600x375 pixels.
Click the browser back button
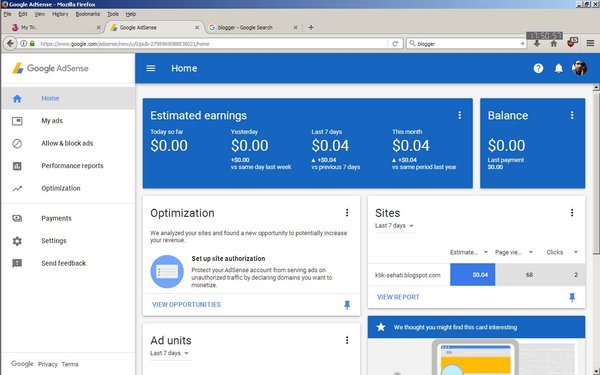pos(10,44)
